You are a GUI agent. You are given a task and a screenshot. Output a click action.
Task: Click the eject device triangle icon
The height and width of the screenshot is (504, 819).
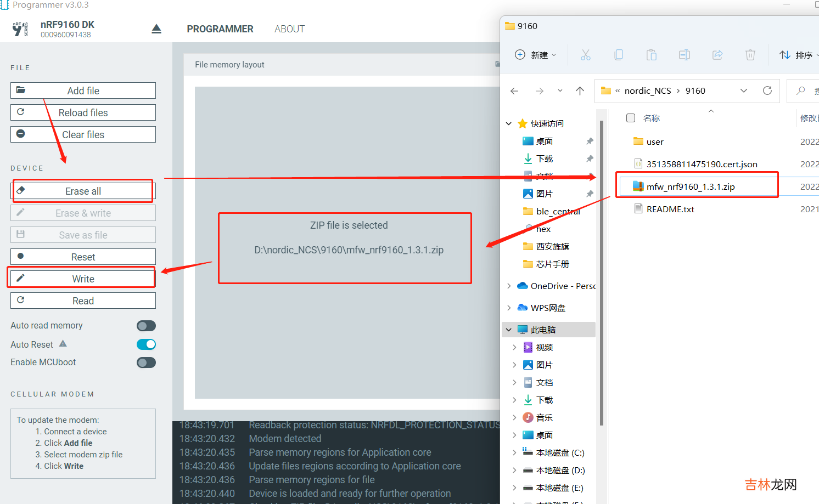(156, 29)
